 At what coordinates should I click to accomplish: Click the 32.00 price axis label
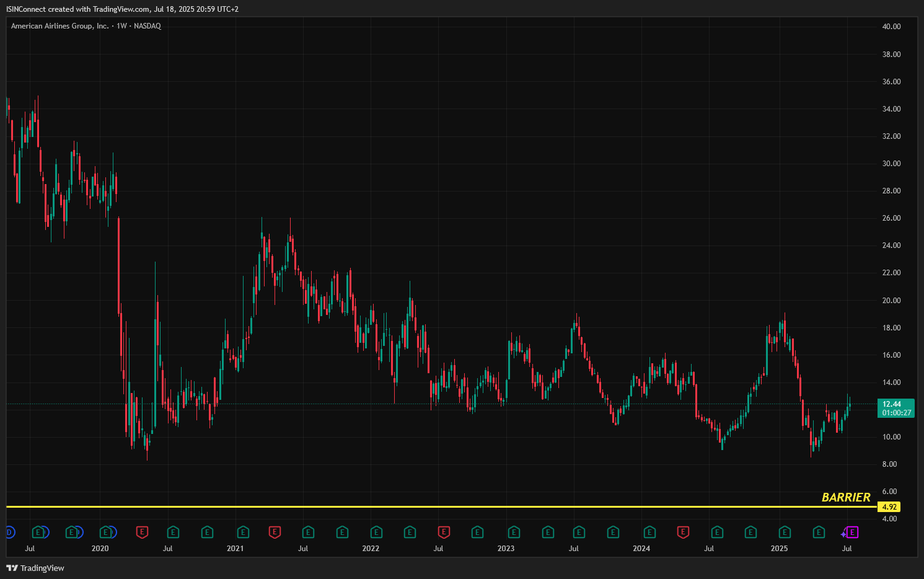(x=891, y=136)
